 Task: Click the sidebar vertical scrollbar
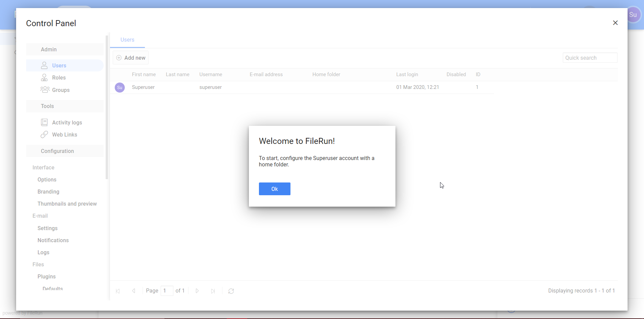pos(107,107)
